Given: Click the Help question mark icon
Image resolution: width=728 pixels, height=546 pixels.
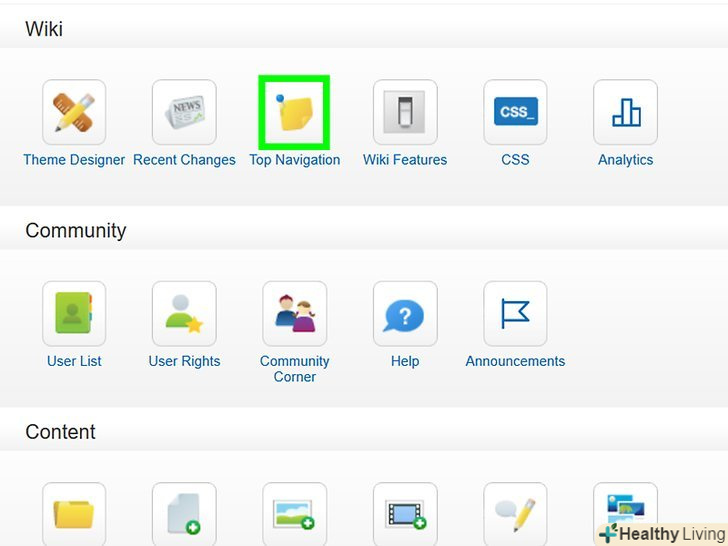Looking at the screenshot, I should [405, 314].
